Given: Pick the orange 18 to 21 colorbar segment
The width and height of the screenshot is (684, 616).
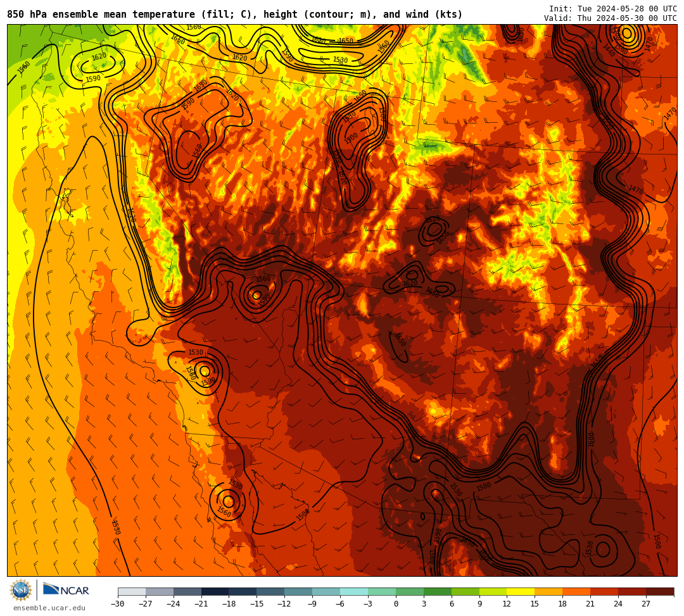Looking at the screenshot, I should tap(576, 591).
